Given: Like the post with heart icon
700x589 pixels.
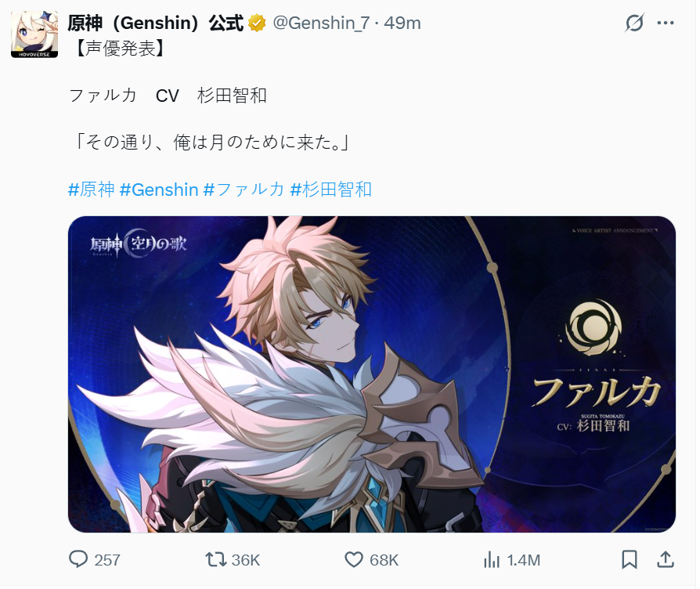Looking at the screenshot, I should click(x=354, y=559).
